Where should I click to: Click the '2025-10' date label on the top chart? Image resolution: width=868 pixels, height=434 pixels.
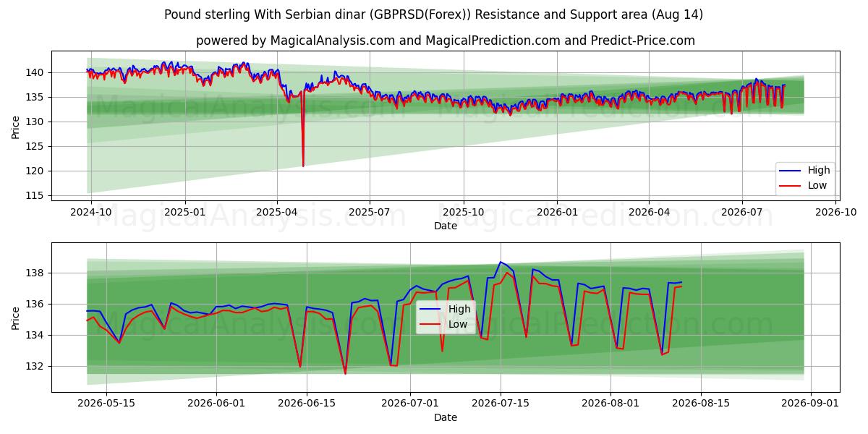[x=463, y=213]
